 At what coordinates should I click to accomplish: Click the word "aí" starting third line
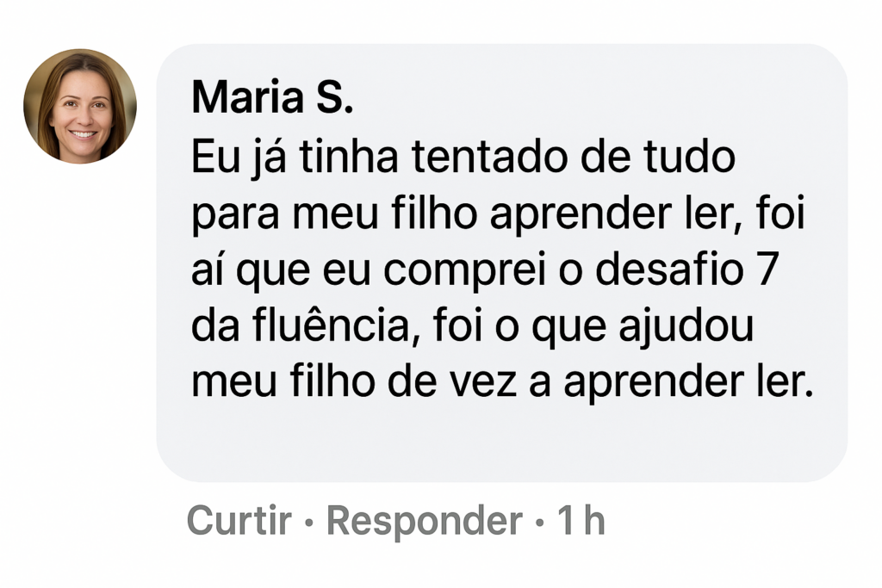click(x=205, y=271)
